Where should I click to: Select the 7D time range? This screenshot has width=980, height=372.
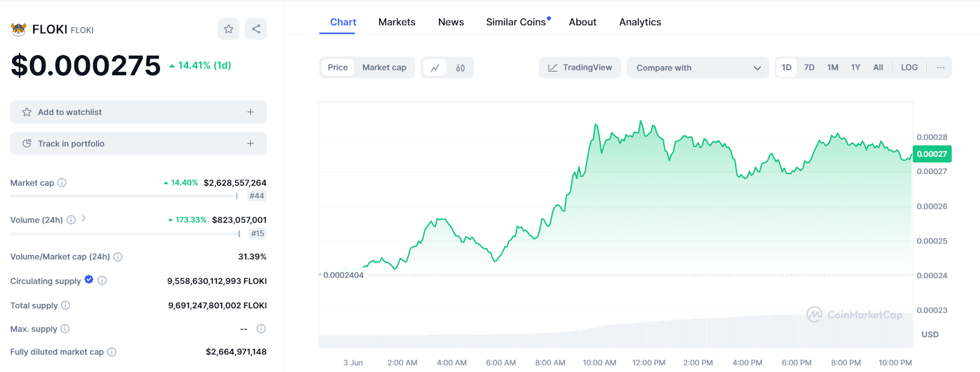click(809, 67)
